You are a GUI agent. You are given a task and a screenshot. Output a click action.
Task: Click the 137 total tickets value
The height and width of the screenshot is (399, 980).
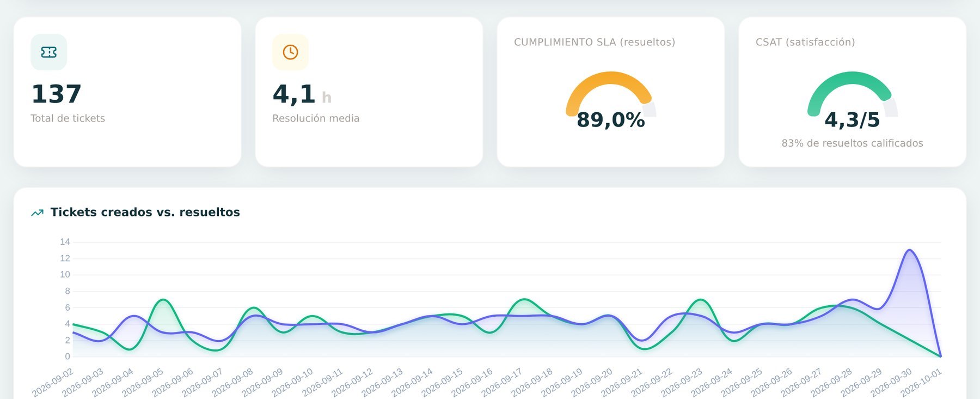pos(56,94)
